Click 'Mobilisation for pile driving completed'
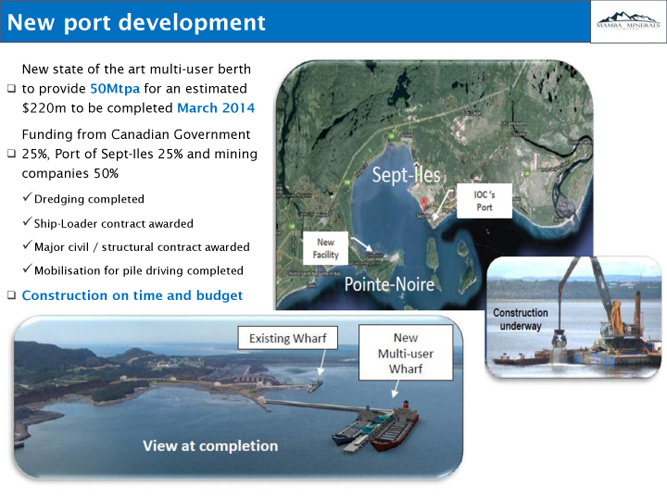Image resolution: width=667 pixels, height=500 pixels. (139, 271)
